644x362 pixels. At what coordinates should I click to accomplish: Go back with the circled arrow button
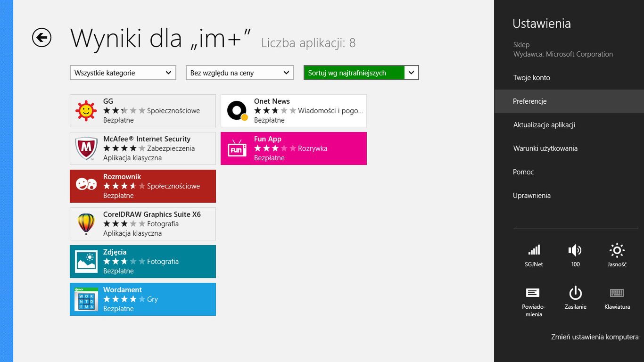point(41,38)
